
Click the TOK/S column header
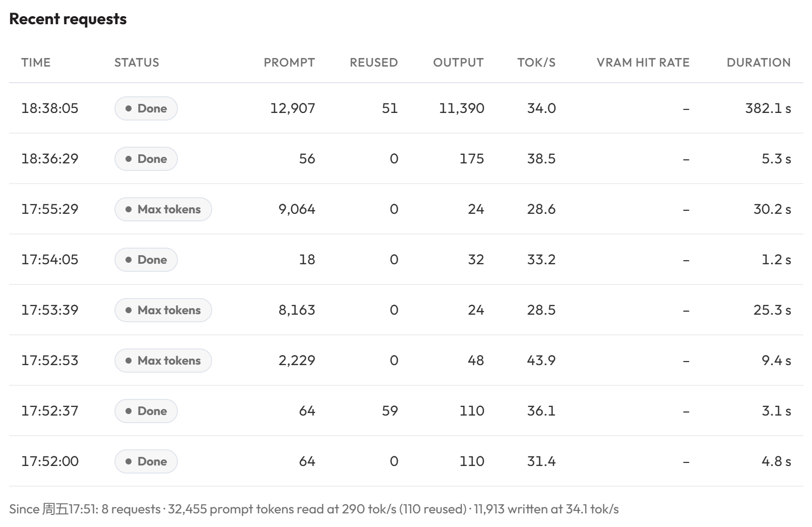(x=536, y=63)
